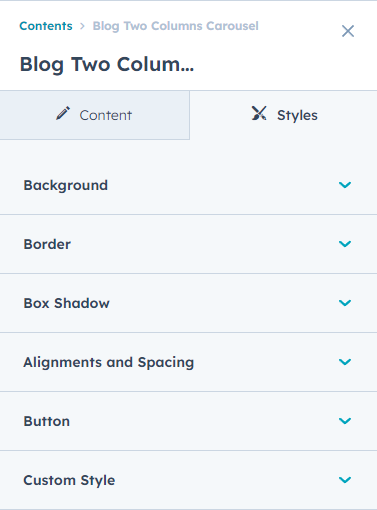Image resolution: width=377 pixels, height=510 pixels.
Task: Click the truncated Blog Two Colum… heading
Action: (x=107, y=64)
